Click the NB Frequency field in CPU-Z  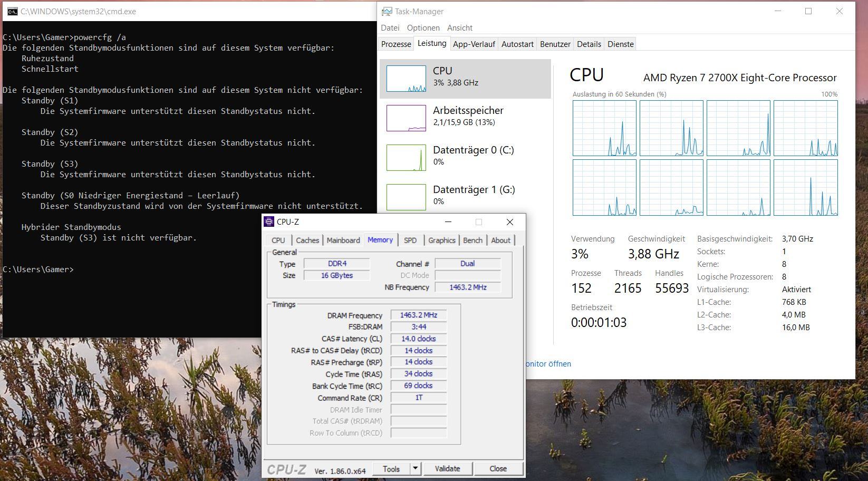click(x=468, y=287)
